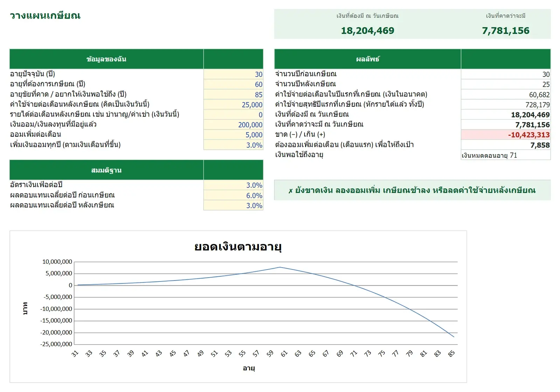560x392 pixels.
Task: Click the 6.0% pre-retirement return cell
Action: (233, 195)
